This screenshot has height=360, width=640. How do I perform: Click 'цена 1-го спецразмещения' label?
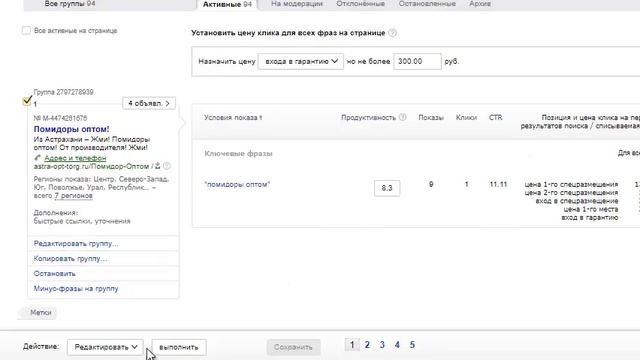571,184
